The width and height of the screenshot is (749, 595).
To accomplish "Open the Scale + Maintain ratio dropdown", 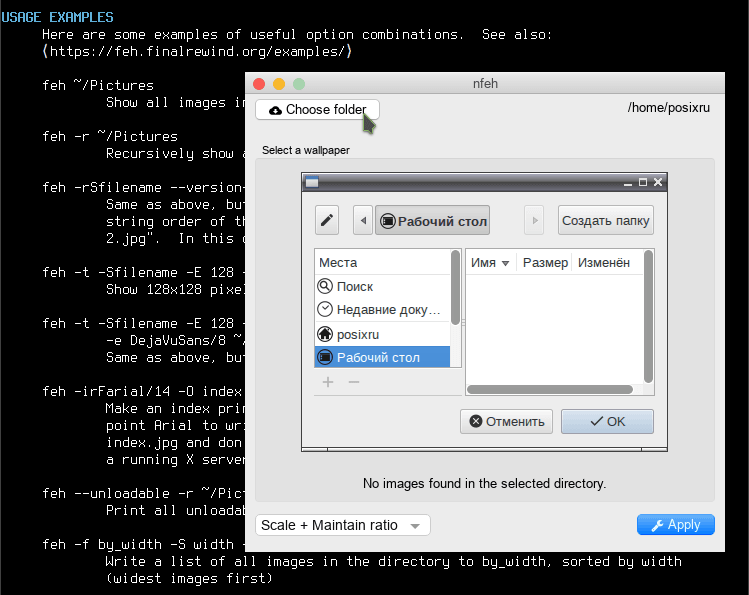I will pyautogui.click(x=342, y=525).
